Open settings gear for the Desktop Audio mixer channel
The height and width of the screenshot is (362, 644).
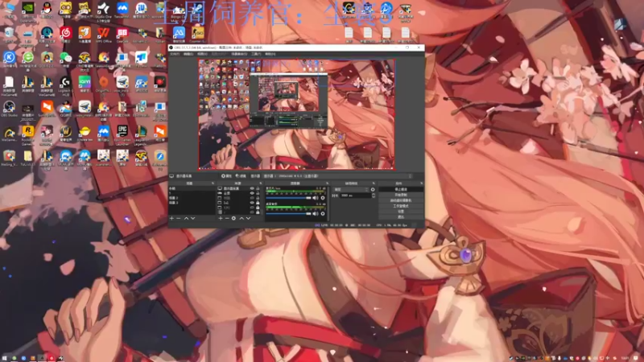[323, 213]
